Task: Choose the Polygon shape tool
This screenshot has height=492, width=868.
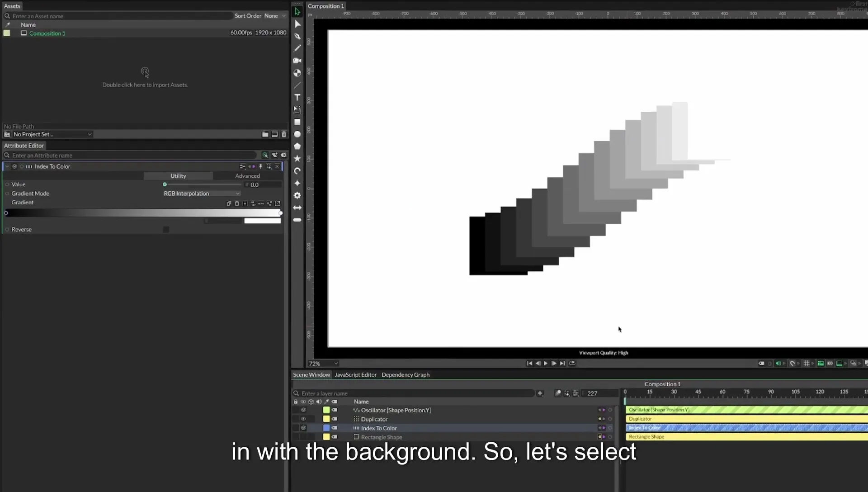Action: click(297, 147)
